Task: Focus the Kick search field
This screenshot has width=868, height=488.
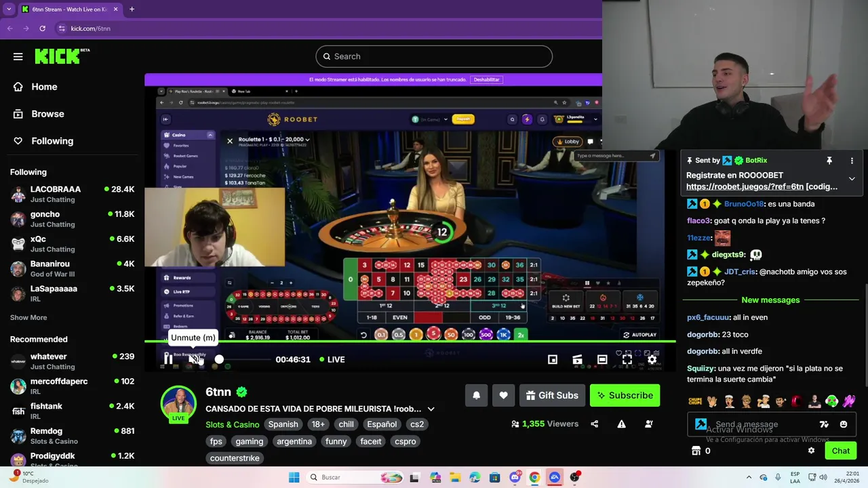Action: point(434,56)
